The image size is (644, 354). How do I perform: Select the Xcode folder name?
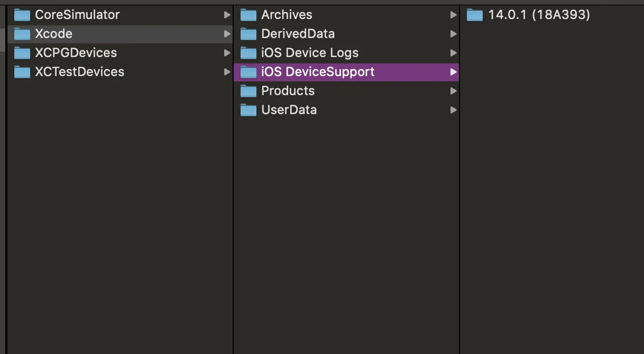pyautogui.click(x=53, y=34)
